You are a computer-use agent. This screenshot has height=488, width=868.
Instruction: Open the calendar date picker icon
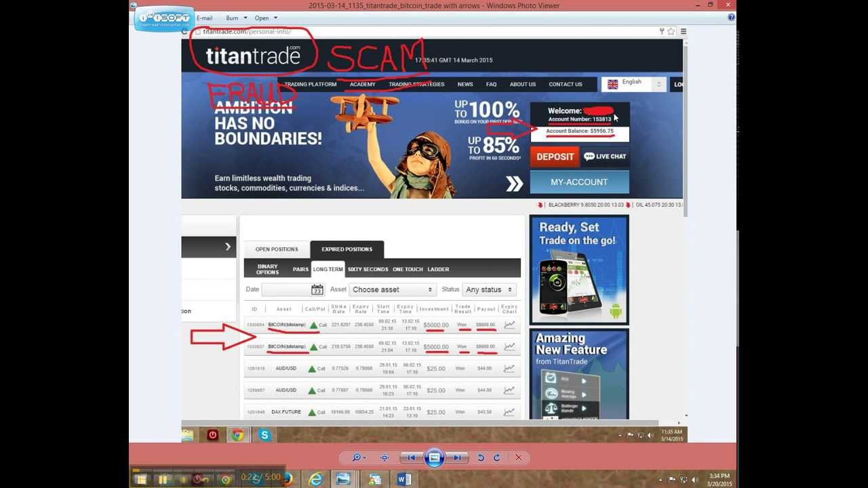click(x=317, y=289)
